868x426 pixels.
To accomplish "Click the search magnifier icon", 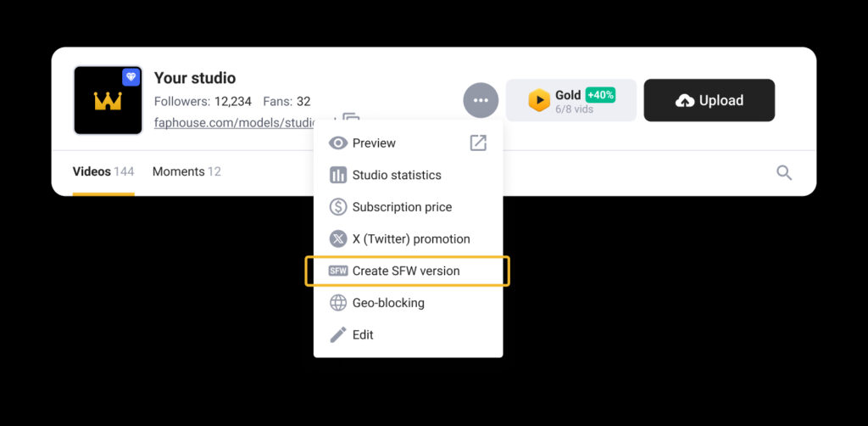I will (784, 173).
